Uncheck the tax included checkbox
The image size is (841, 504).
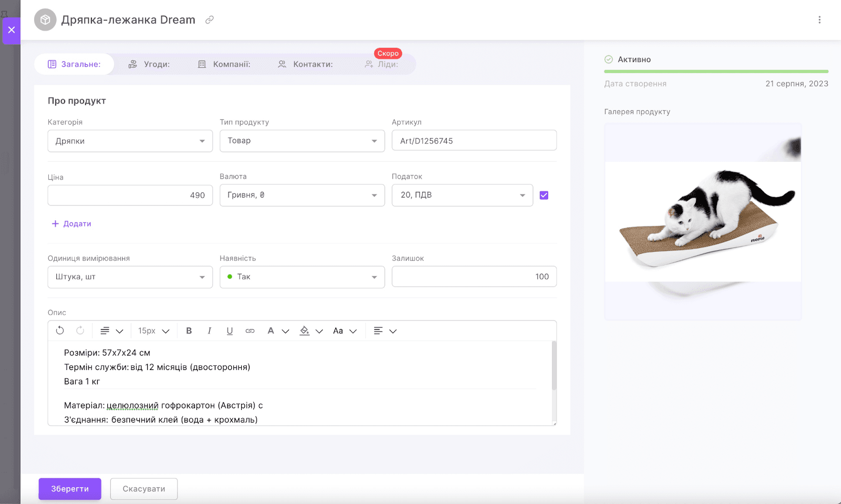point(544,195)
